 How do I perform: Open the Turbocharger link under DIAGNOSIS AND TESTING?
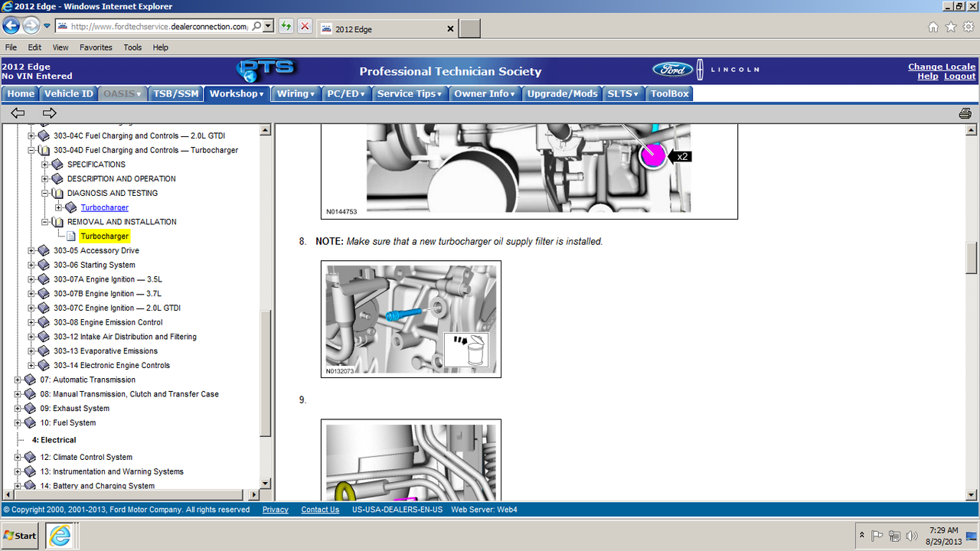point(105,207)
